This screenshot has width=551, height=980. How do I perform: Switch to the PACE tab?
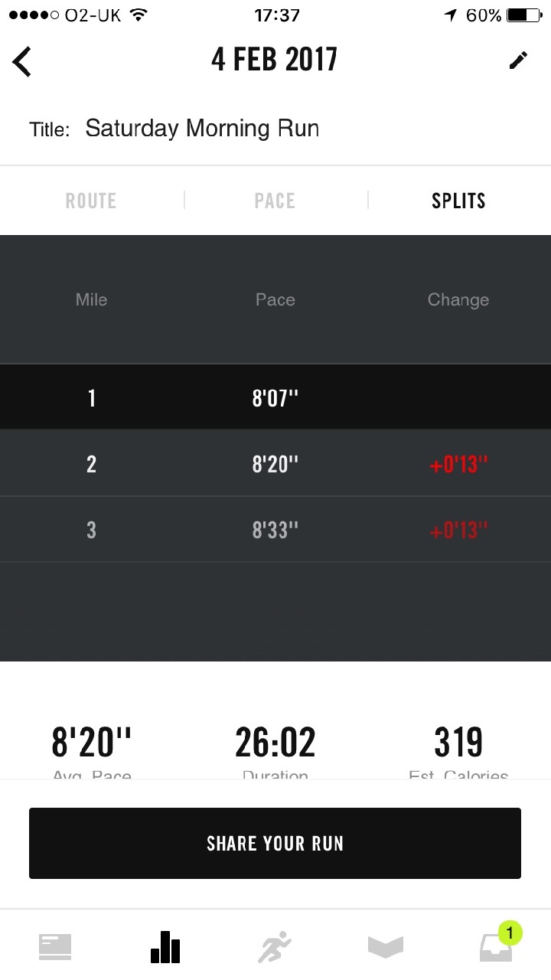[275, 201]
